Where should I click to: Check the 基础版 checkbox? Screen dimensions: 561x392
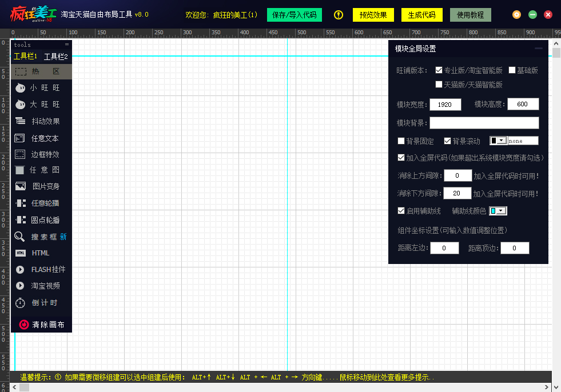[512, 70]
